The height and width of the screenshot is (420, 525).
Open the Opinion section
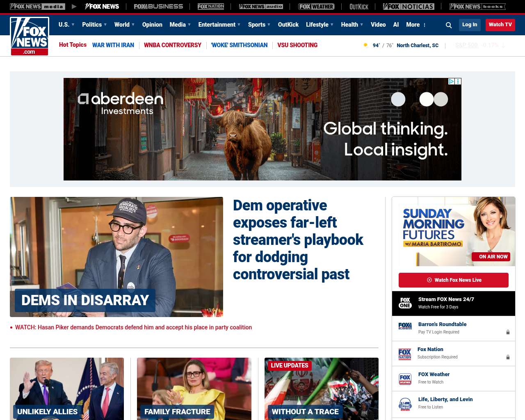(152, 25)
